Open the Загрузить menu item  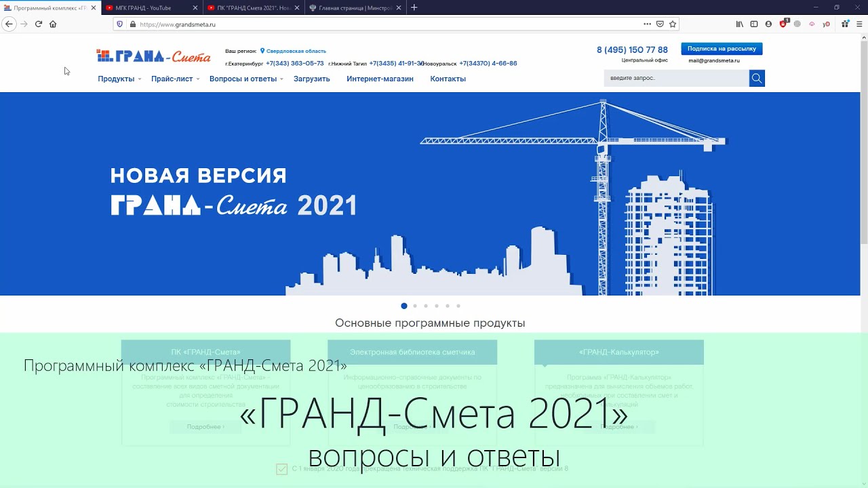coord(312,79)
